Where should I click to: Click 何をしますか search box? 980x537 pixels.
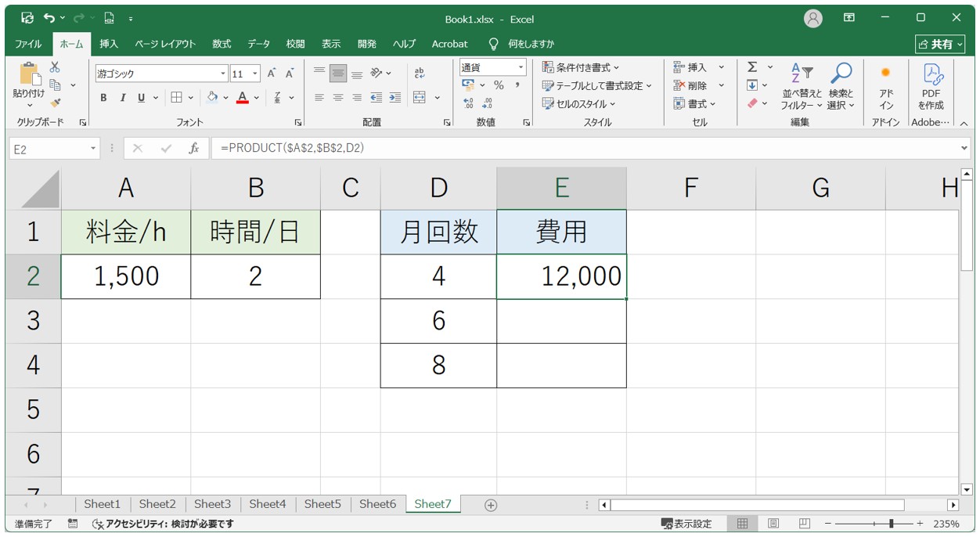(x=523, y=44)
